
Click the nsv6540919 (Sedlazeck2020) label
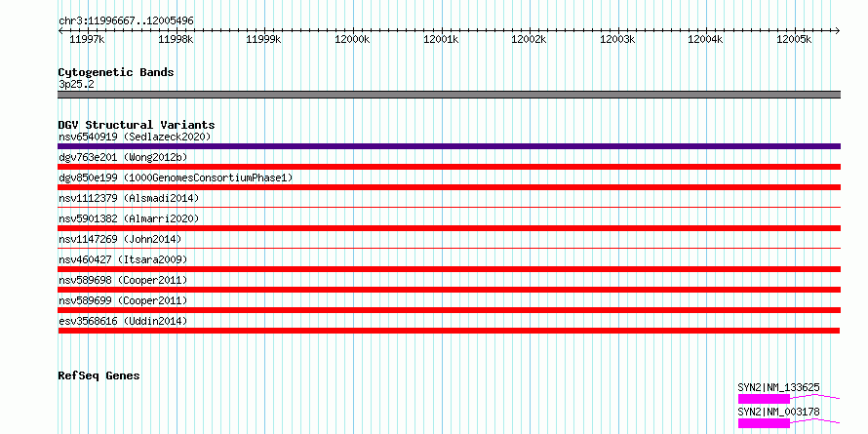point(135,137)
